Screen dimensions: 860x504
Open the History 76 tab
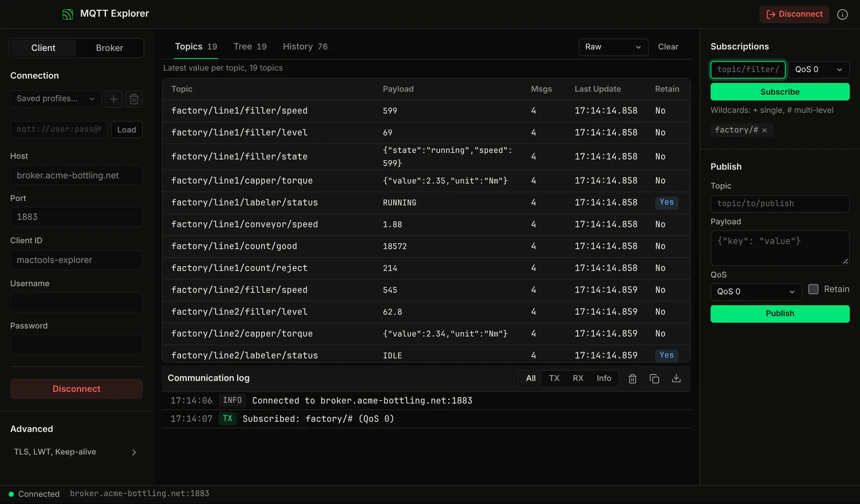(x=305, y=47)
